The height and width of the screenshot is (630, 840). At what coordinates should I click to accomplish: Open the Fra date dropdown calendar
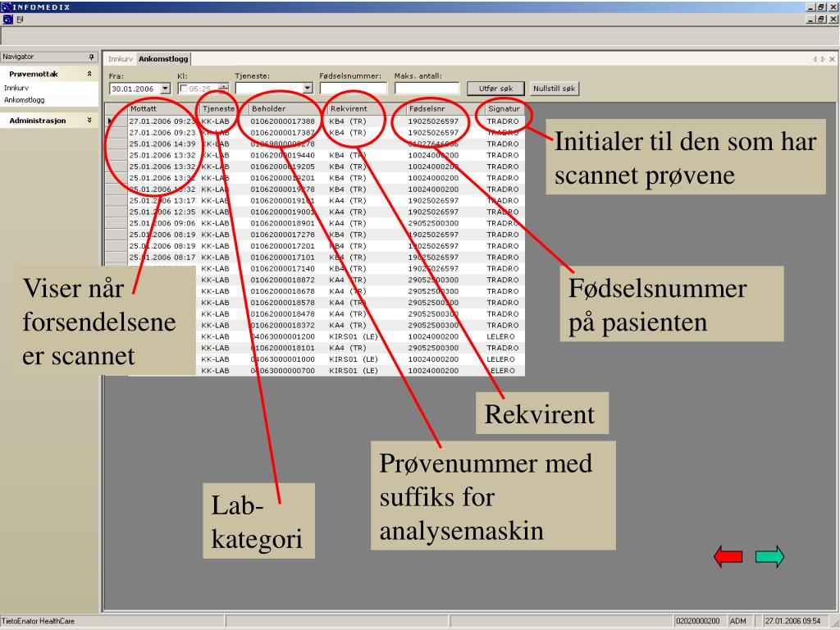click(x=165, y=89)
